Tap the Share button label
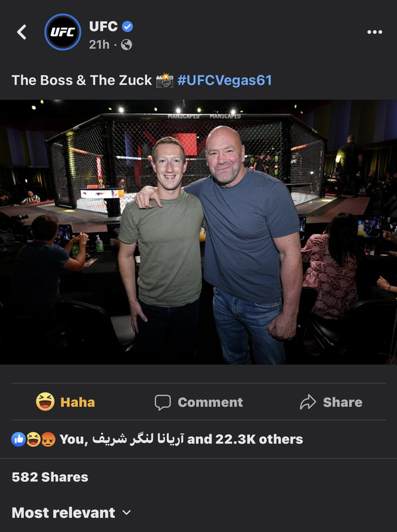 click(342, 402)
